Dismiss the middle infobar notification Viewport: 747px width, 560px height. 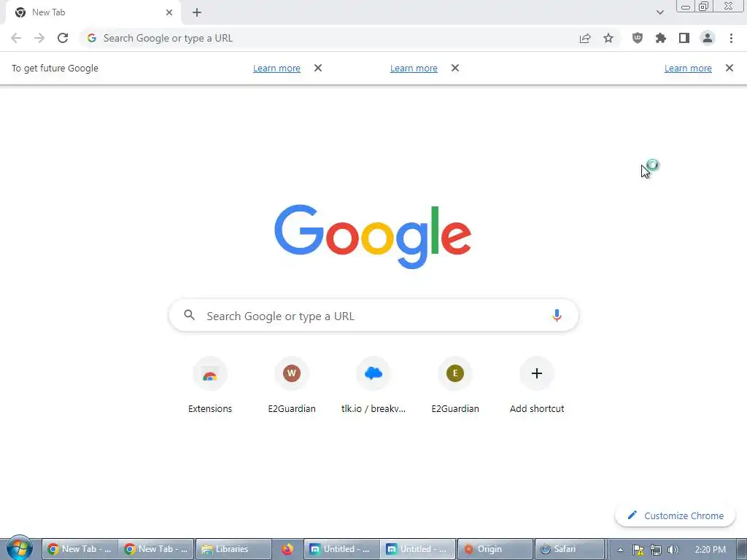click(455, 68)
